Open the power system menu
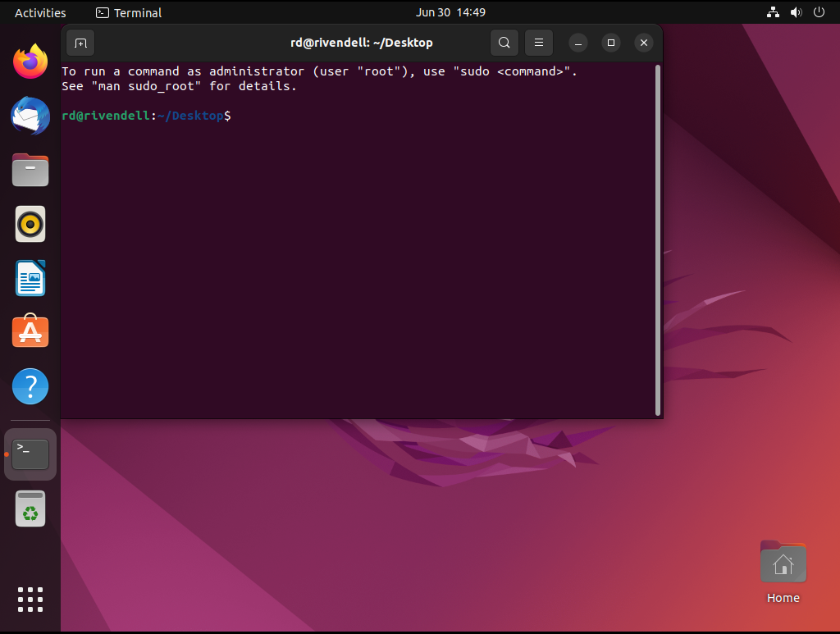The height and width of the screenshot is (634, 840). coord(819,12)
